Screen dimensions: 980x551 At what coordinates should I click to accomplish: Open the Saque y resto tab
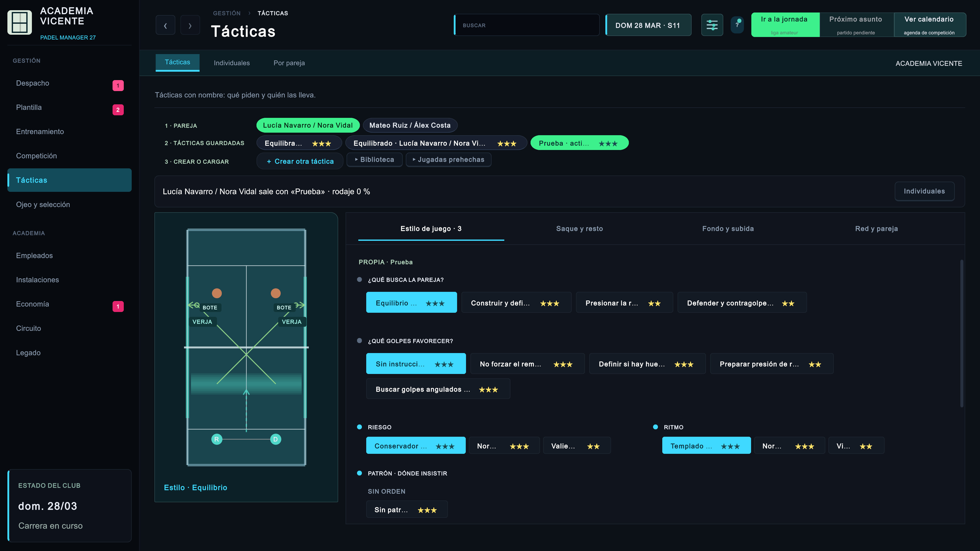579,229
